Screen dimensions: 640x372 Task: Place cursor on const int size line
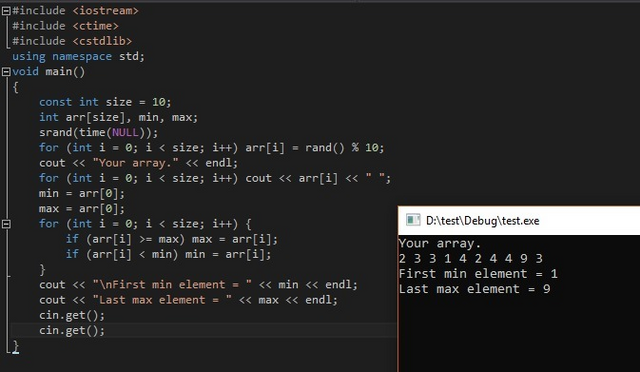click(x=105, y=102)
